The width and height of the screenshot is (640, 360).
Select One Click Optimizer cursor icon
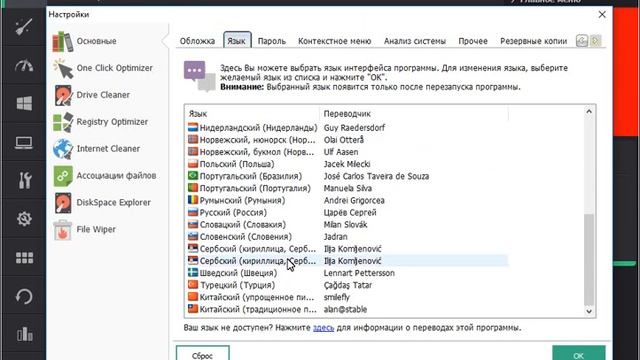point(63,68)
